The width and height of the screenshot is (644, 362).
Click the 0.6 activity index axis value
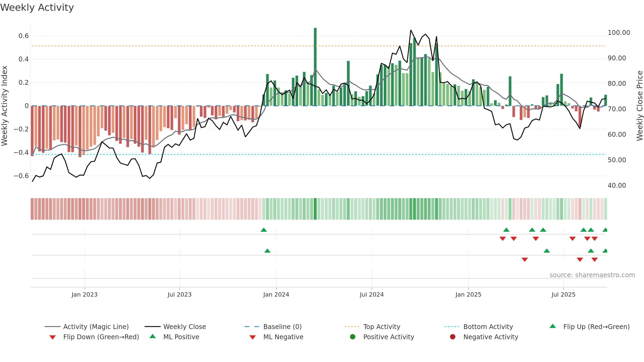(x=24, y=36)
